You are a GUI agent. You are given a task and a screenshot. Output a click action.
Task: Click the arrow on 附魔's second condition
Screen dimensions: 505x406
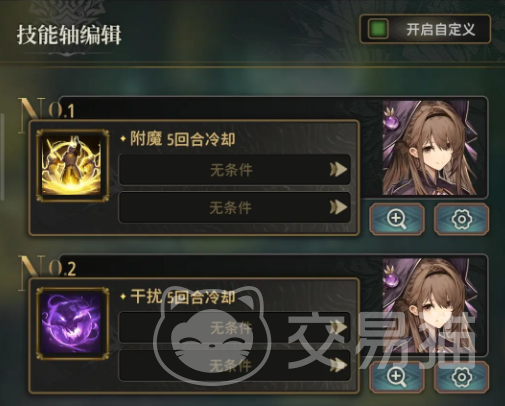click(338, 207)
